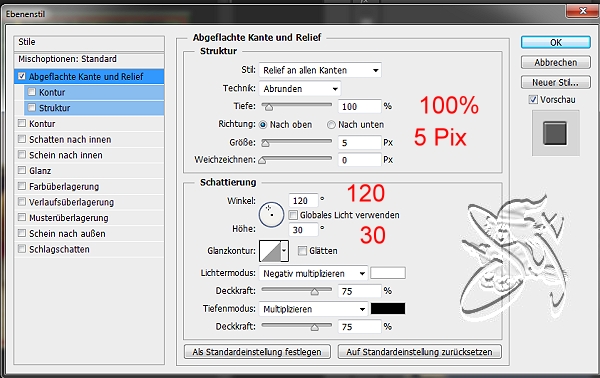Open the Technik dropdown Abrunden

300,89
